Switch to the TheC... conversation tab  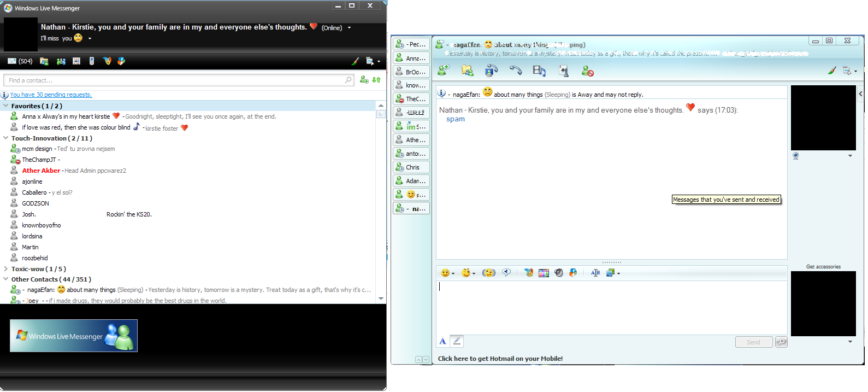[x=411, y=99]
